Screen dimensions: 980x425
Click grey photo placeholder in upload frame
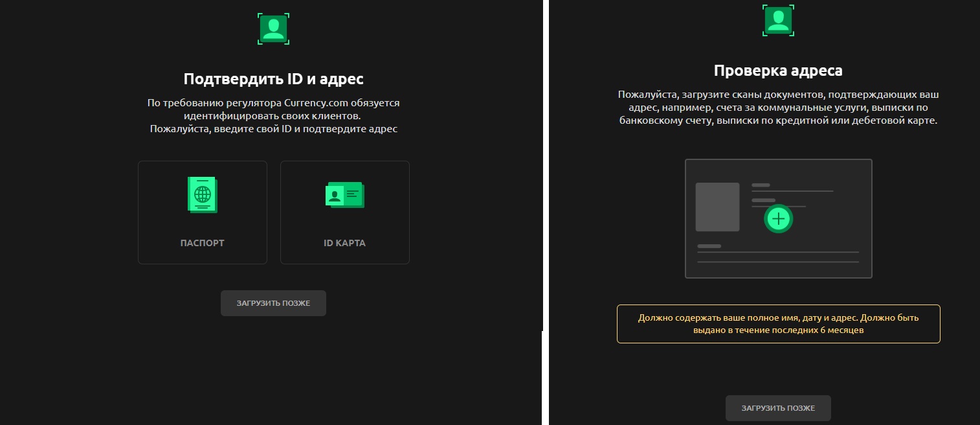click(x=717, y=207)
